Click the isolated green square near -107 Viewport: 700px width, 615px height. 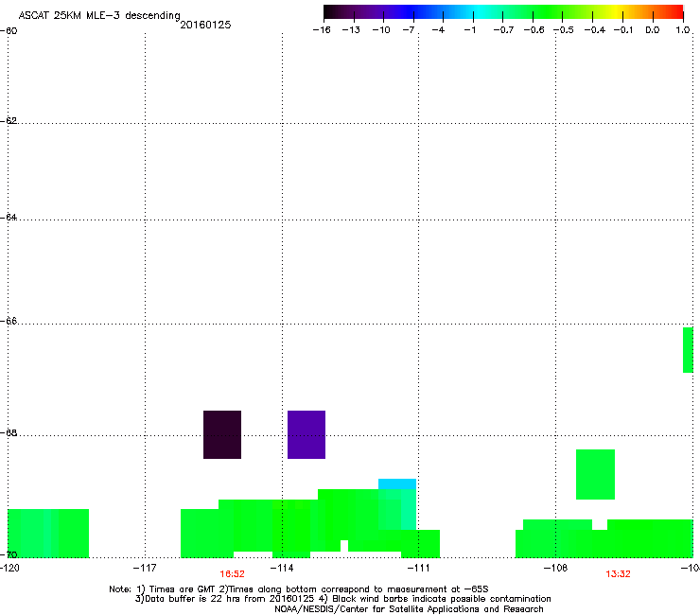596,474
